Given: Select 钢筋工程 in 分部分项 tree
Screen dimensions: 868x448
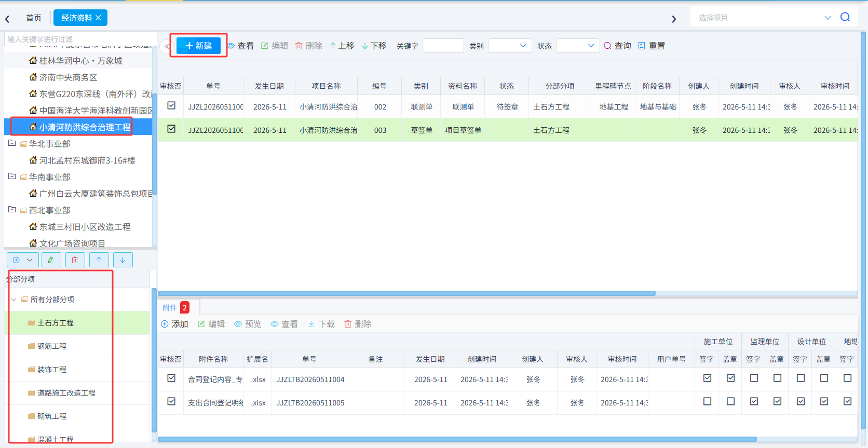Looking at the screenshot, I should pos(52,346).
